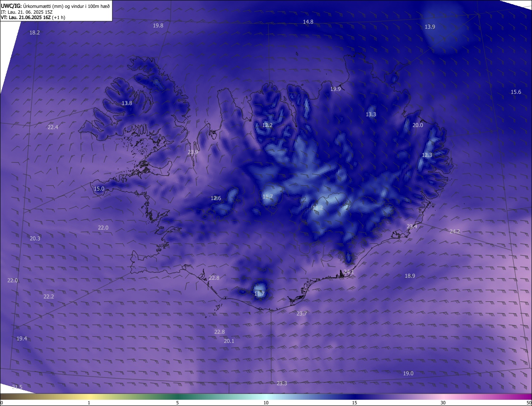The width and height of the screenshot is (532, 406).
Task: Click the 23.9 value label
Action: [193, 152]
